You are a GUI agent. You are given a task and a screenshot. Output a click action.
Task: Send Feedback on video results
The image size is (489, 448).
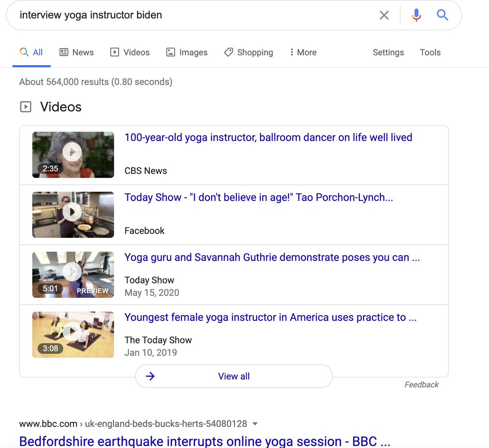pos(421,384)
